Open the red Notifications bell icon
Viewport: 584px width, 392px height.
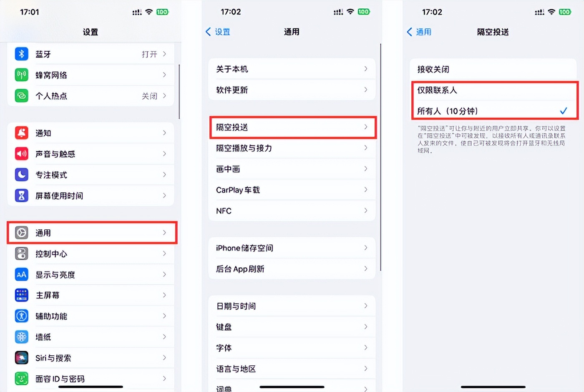22,133
